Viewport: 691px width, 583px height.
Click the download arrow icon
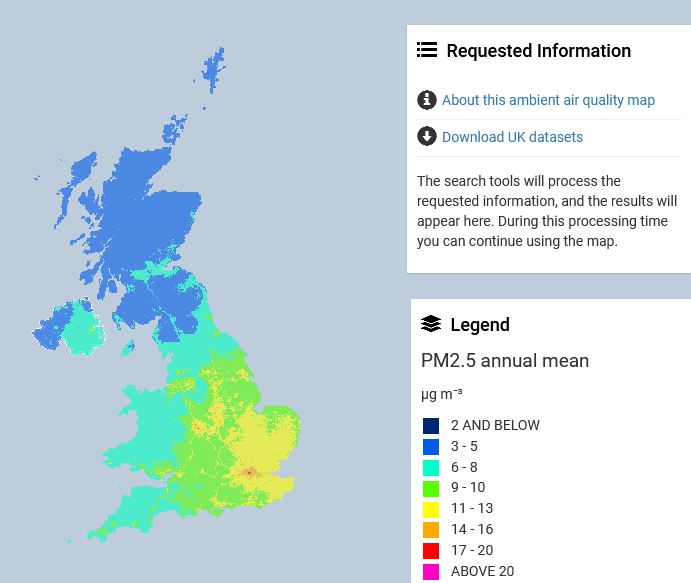(427, 137)
